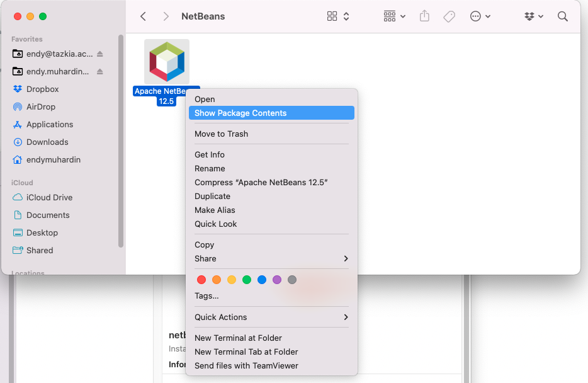Expand the Share submenu
Image resolution: width=588 pixels, height=383 pixels.
coord(271,258)
